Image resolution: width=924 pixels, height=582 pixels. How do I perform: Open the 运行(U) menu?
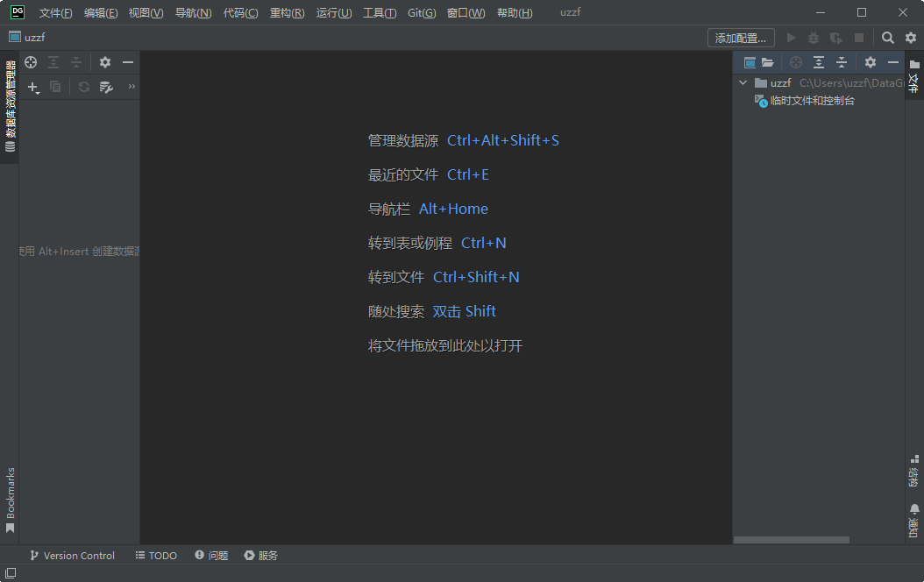(333, 12)
